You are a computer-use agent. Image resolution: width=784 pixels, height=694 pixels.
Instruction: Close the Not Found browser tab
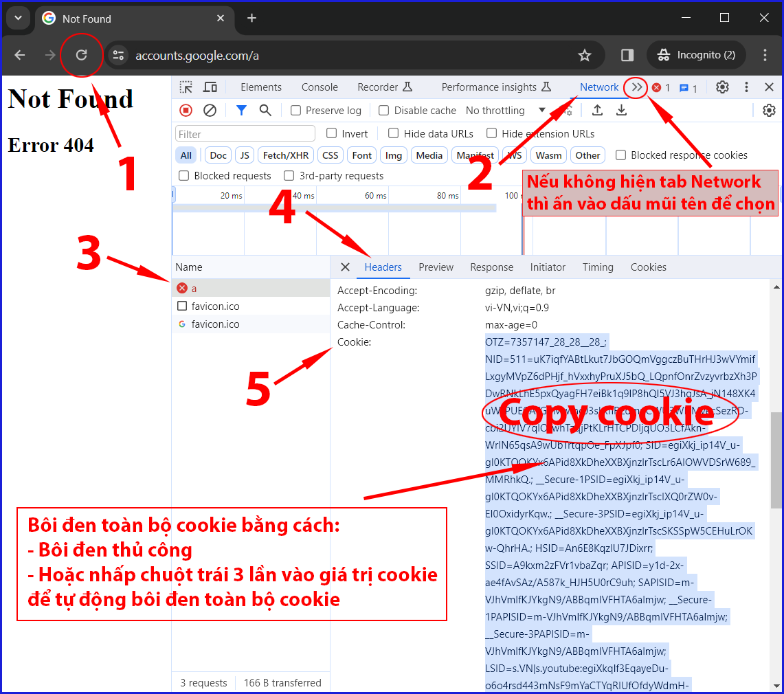click(221, 19)
